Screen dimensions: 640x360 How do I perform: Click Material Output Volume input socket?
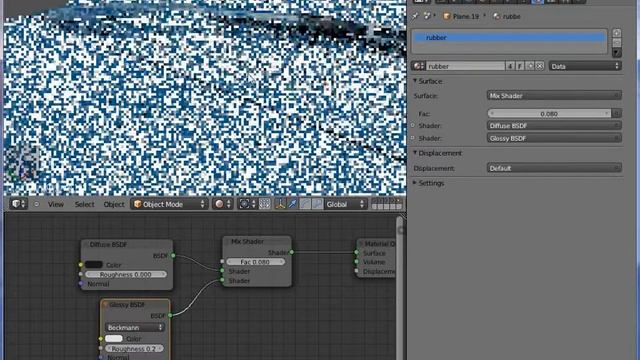(x=356, y=262)
